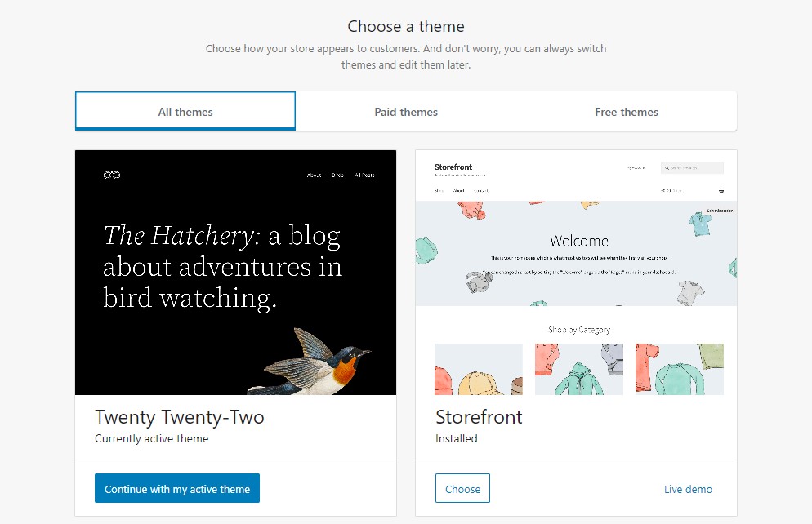Viewport: 812px width, 524px height.
Task: Click the Storefront theme title
Action: pyautogui.click(x=479, y=417)
